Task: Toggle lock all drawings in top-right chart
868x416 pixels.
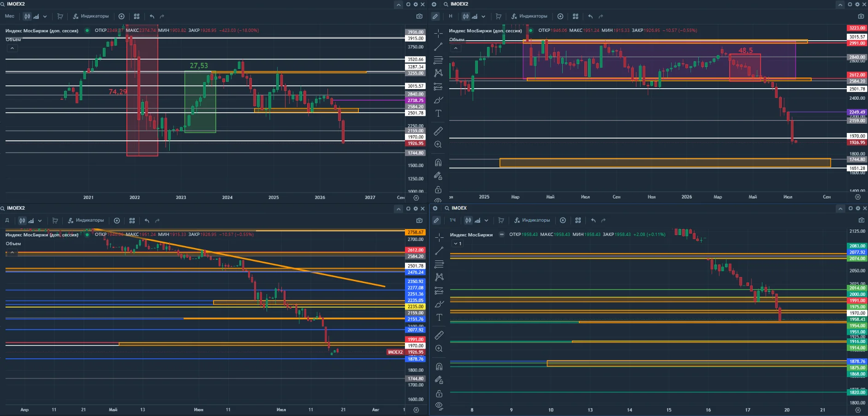Action: 438,190
